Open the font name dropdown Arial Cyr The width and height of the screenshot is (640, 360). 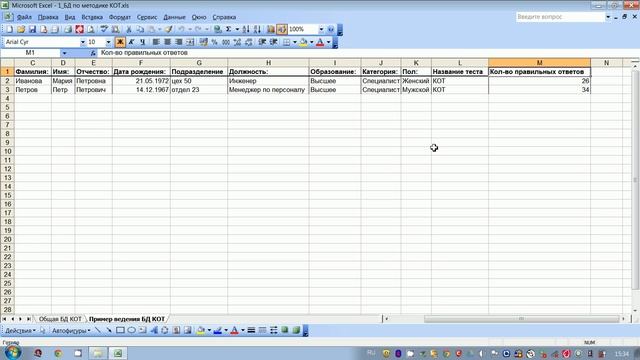tap(83, 42)
